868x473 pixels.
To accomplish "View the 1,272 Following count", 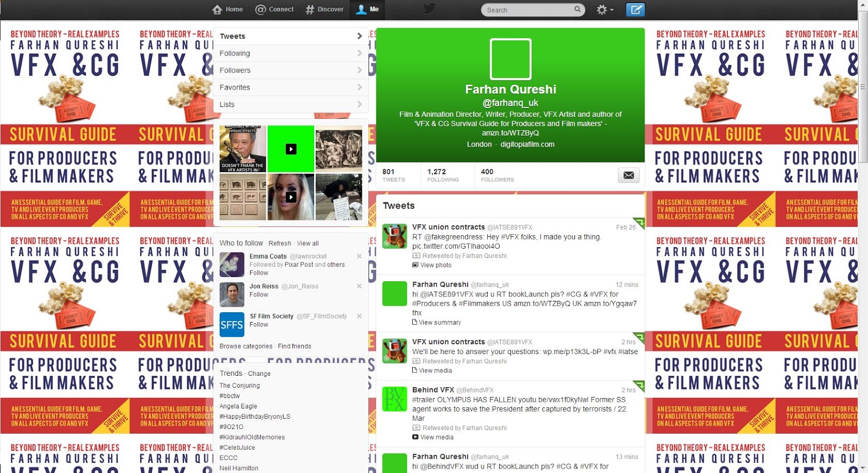I will [x=443, y=175].
